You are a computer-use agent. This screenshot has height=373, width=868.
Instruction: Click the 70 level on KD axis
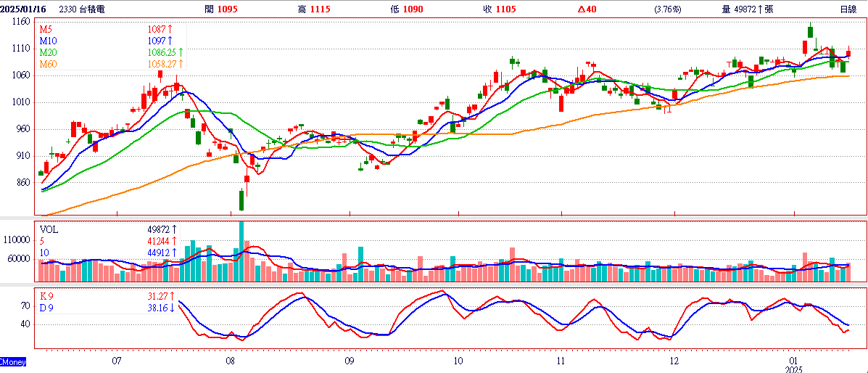(25, 305)
